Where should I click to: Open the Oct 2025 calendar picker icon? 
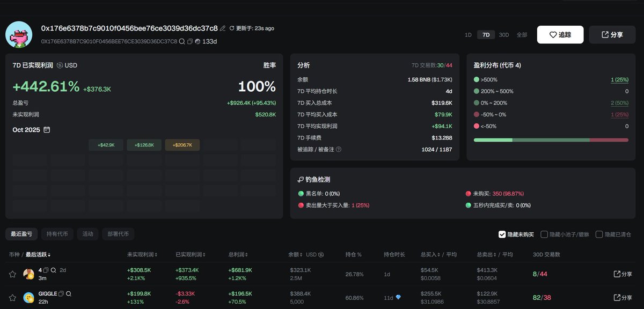pyautogui.click(x=47, y=130)
